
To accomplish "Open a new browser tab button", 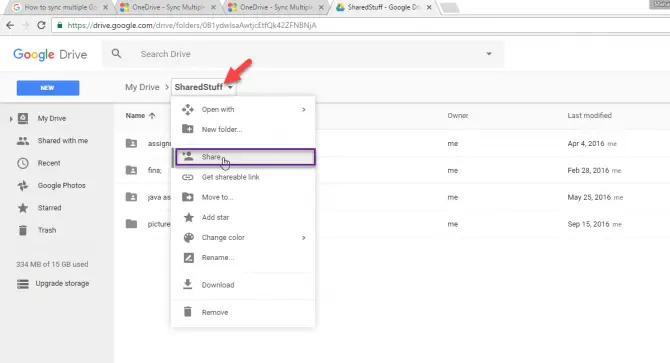I will [450, 8].
